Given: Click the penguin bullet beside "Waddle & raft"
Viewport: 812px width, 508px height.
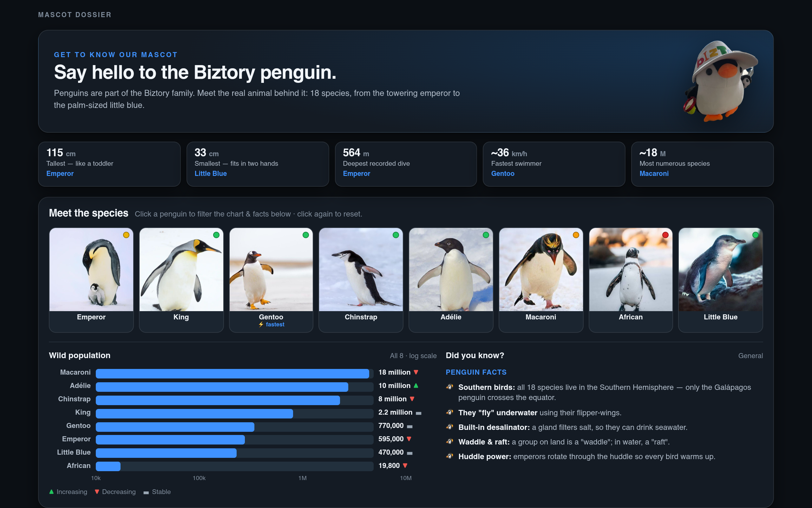Looking at the screenshot, I should [450, 441].
